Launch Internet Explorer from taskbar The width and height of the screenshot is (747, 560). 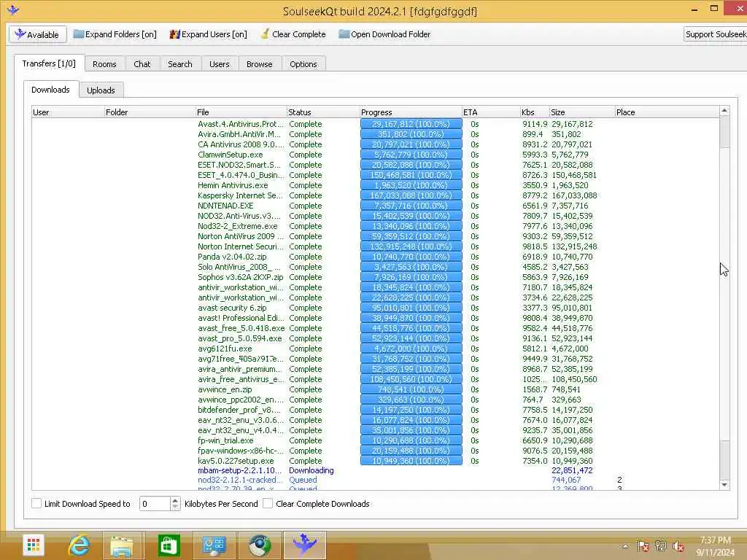(x=79, y=545)
